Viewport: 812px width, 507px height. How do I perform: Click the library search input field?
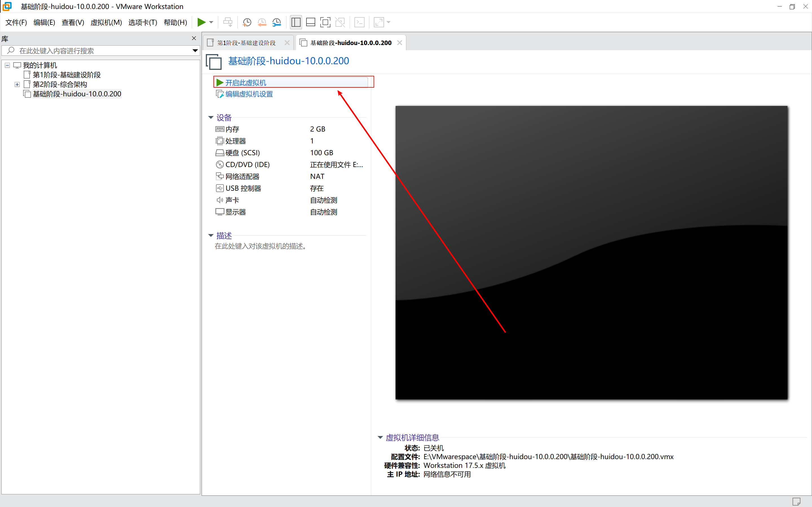click(x=101, y=51)
